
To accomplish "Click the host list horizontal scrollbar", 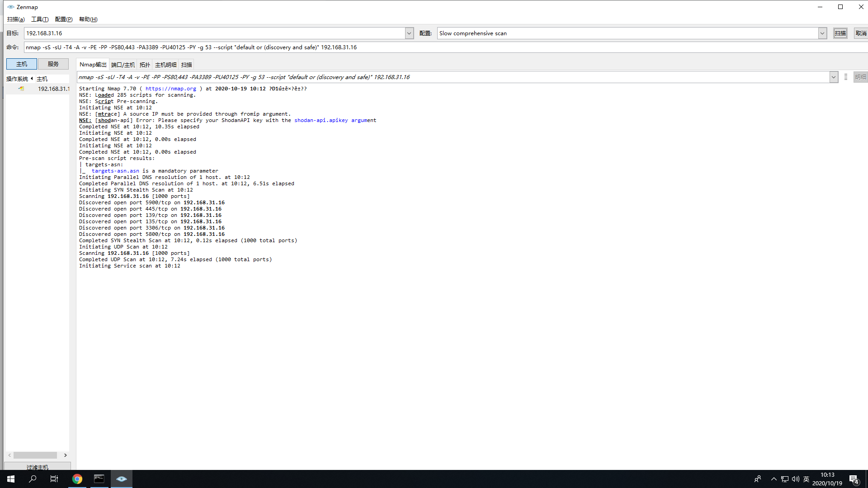I will point(35,455).
